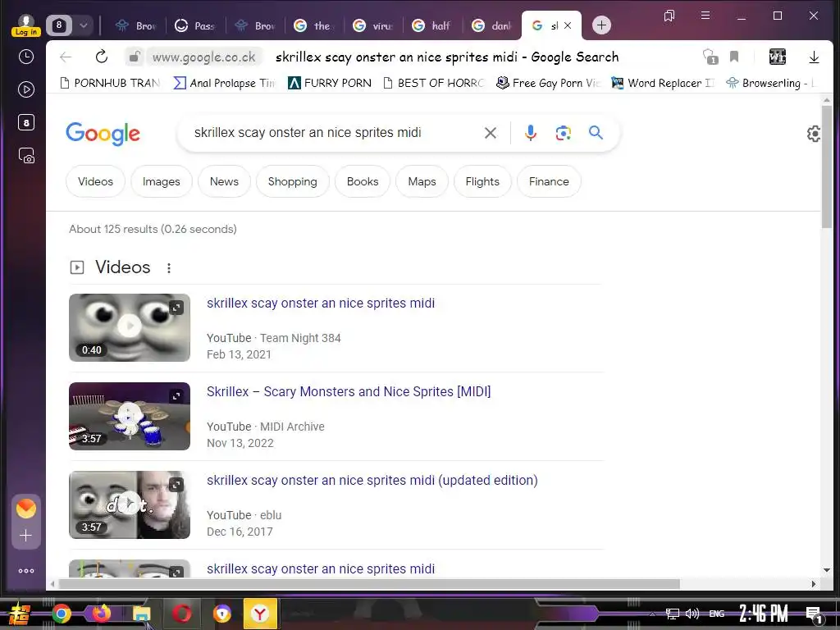Open the sidebar tab counter icon showing 8
Viewport: 840px width, 630px height.
[25, 123]
